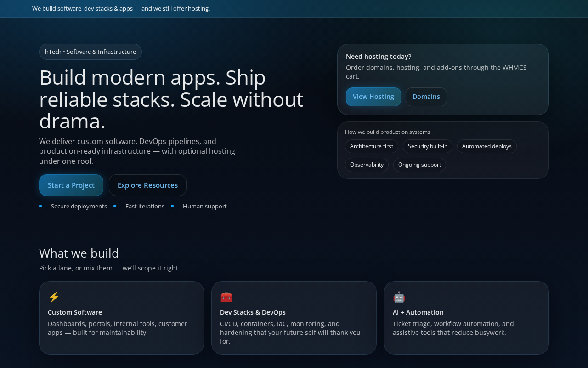Click the Observability chip
The width and height of the screenshot is (588, 368).
pyautogui.click(x=367, y=165)
